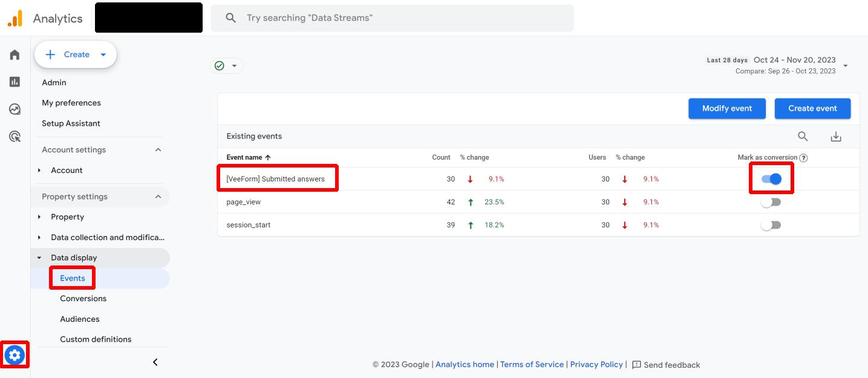Click the Send feedback icon
The width and height of the screenshot is (868, 378).
(636, 365)
